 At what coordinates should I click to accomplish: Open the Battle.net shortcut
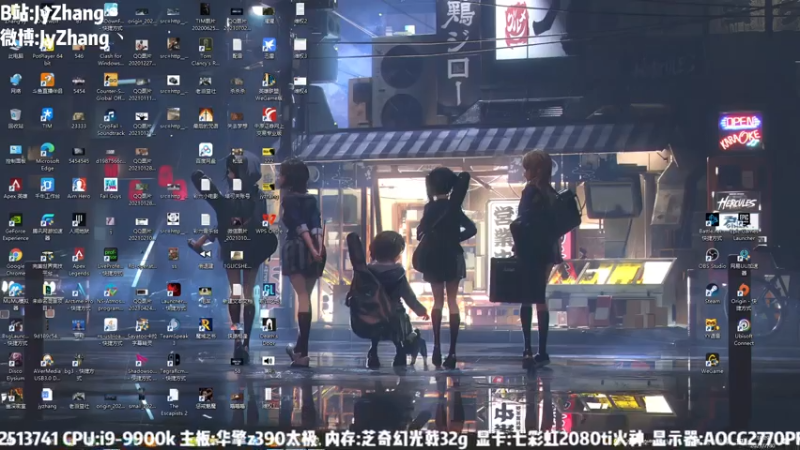712,227
